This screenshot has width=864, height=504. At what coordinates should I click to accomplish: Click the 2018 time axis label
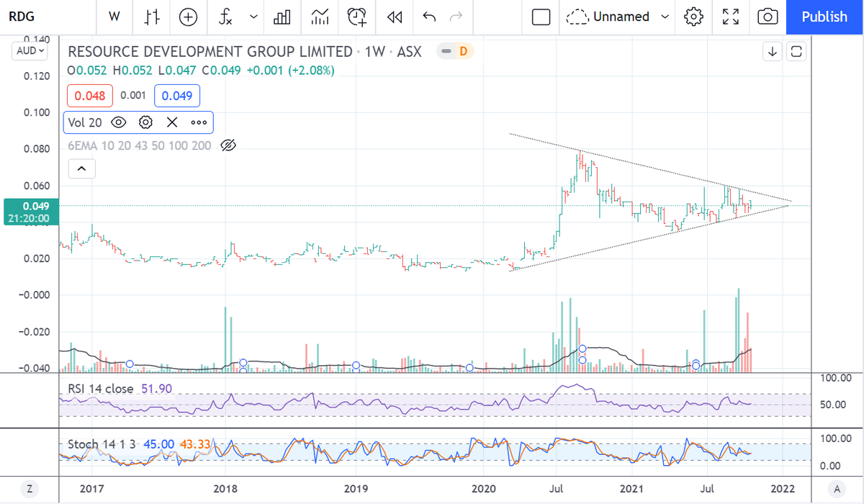point(225,489)
